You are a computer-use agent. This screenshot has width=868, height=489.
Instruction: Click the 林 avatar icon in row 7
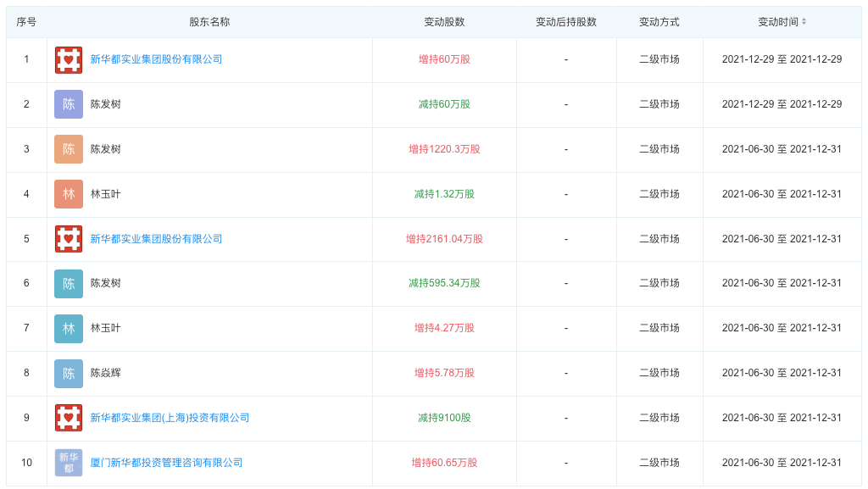point(69,329)
